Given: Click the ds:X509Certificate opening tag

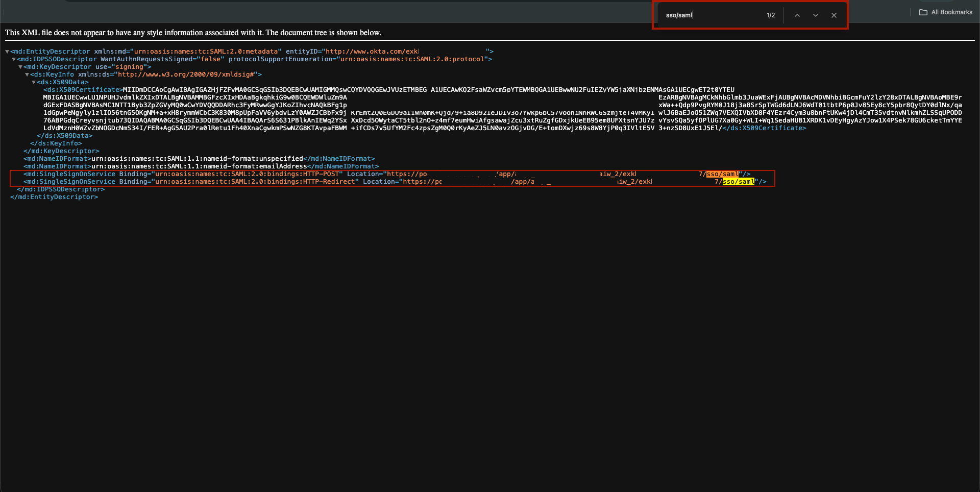Looking at the screenshot, I should [x=83, y=90].
